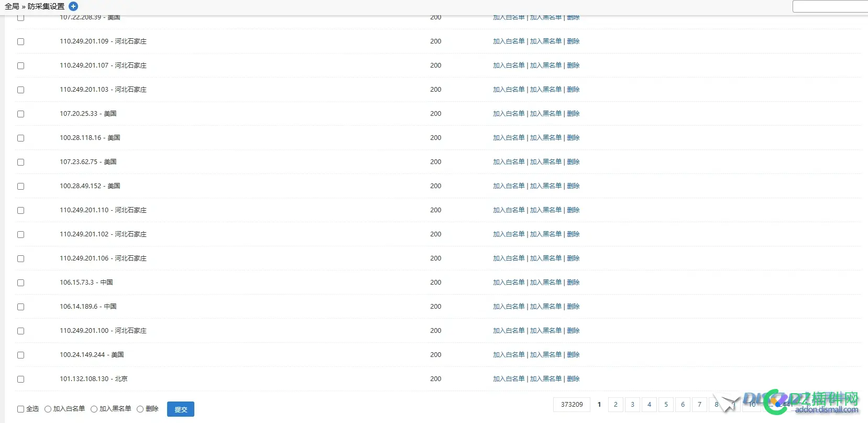Viewport: 868px width, 423px height.
Task: Choose the 加入白名单 radio option at bottom
Action: click(x=48, y=409)
